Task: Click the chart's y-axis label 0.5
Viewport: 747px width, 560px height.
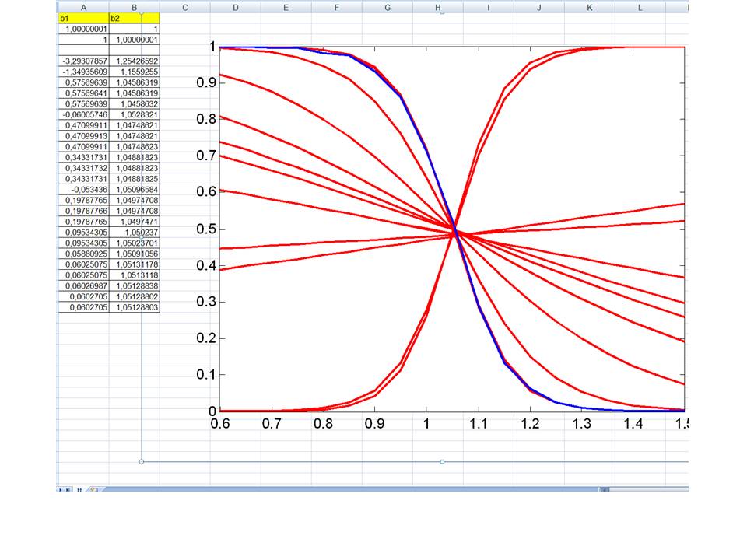Action: [x=205, y=229]
